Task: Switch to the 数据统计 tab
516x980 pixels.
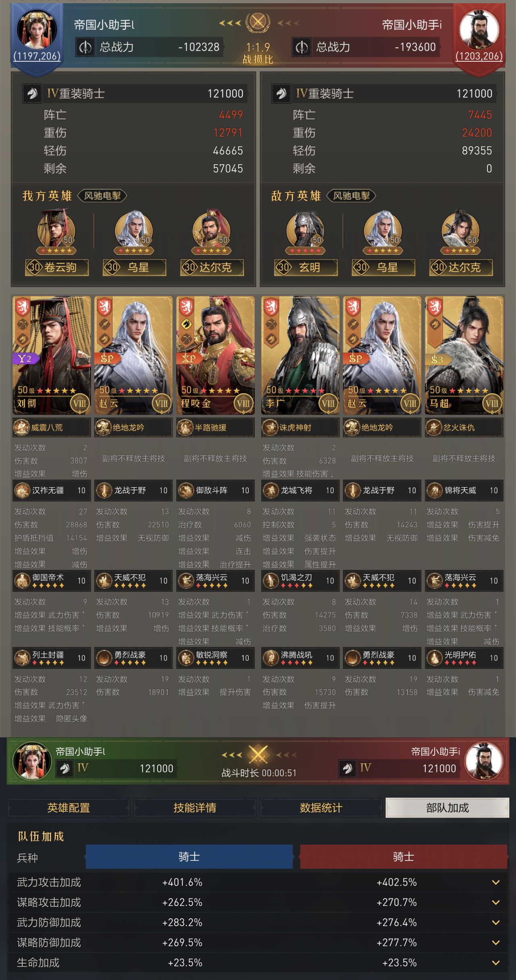Action: coord(321,808)
